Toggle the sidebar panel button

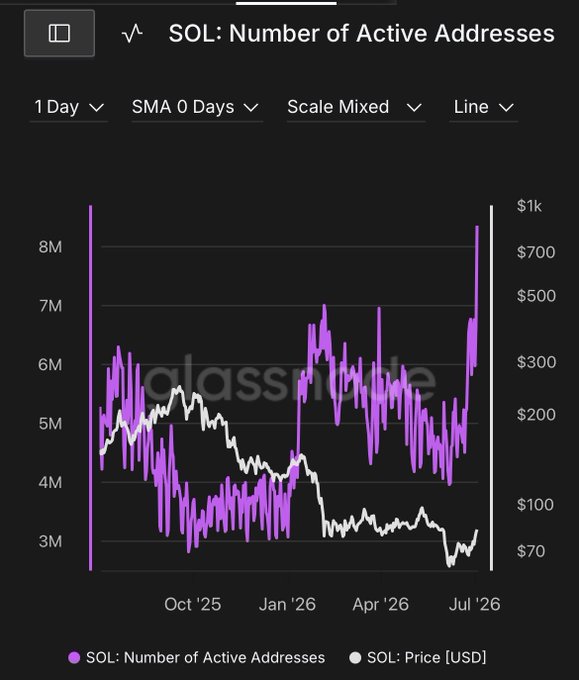tap(59, 33)
